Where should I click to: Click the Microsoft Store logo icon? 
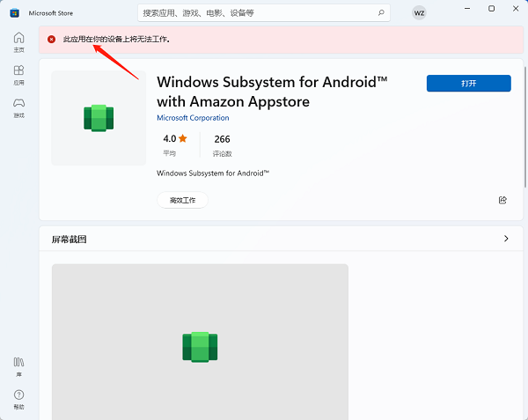pos(14,13)
